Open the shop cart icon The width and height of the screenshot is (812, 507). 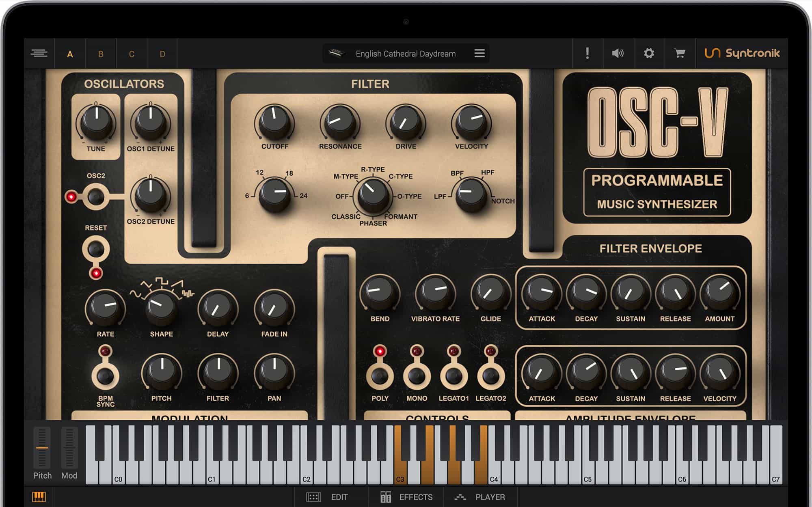(680, 53)
